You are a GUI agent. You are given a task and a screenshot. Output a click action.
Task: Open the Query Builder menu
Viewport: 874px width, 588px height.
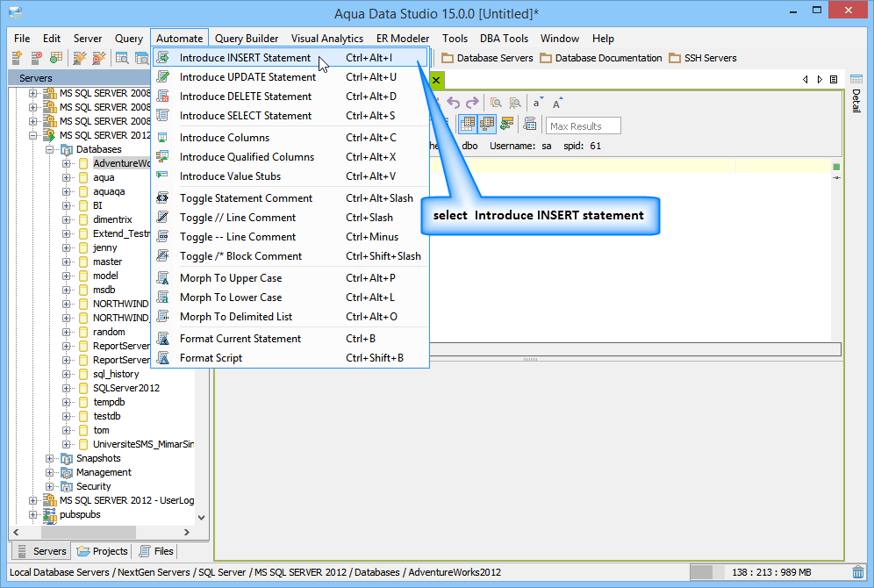pos(247,39)
